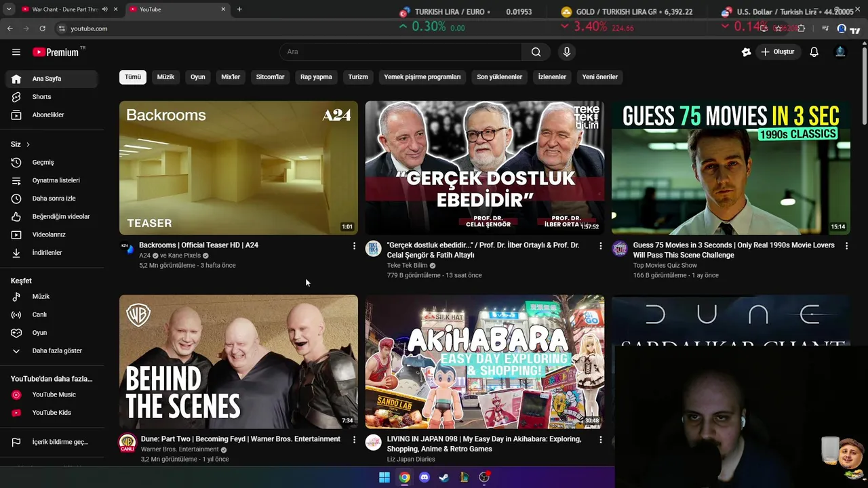The width and height of the screenshot is (868, 488).
Task: Open Discord from the taskbar
Action: click(425, 477)
